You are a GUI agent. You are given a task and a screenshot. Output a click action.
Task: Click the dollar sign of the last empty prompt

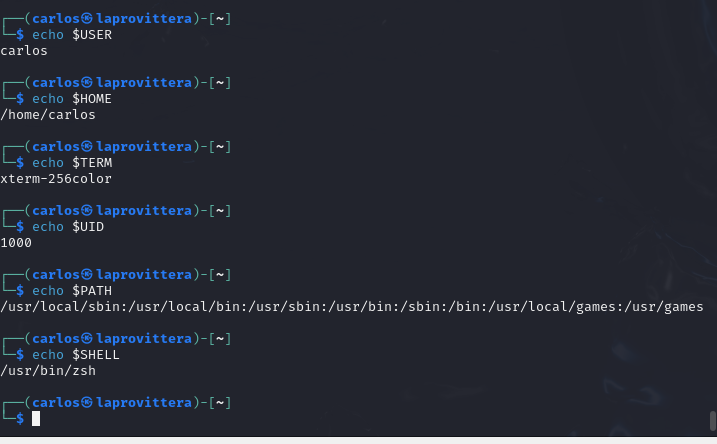pyautogui.click(x=20, y=418)
